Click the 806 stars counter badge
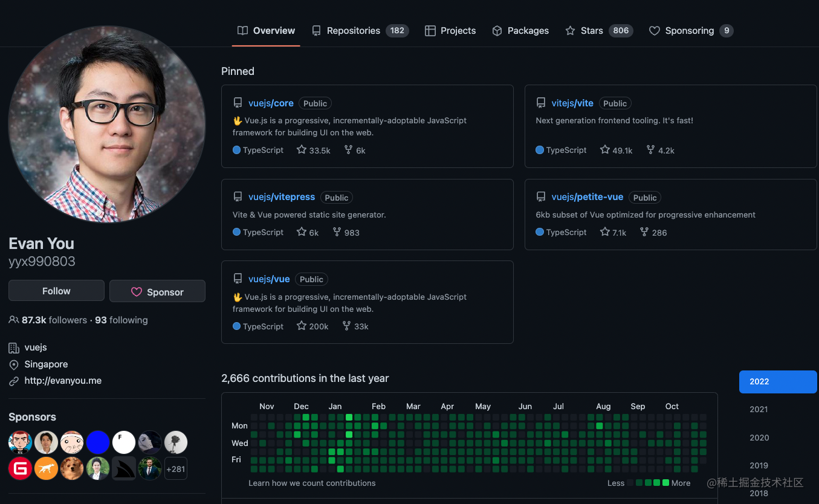Image resolution: width=819 pixels, height=504 pixels. click(x=621, y=31)
